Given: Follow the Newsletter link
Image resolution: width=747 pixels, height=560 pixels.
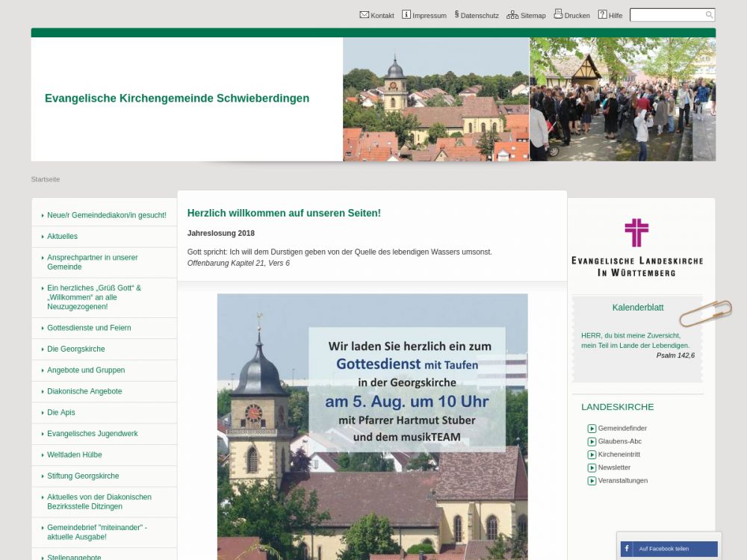Looking at the screenshot, I should click(614, 467).
